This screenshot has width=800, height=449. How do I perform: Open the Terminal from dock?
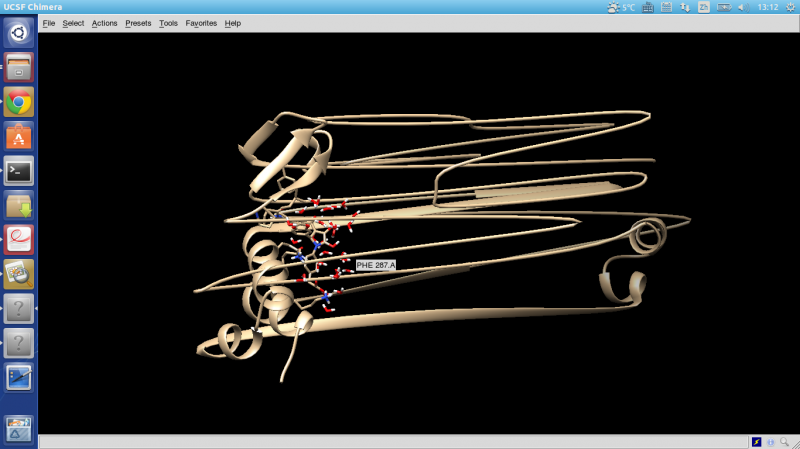tap(19, 171)
